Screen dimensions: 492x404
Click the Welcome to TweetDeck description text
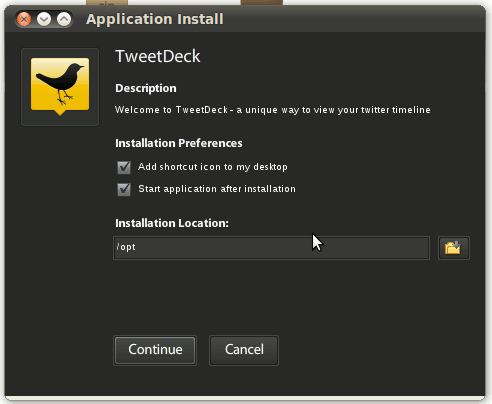point(273,110)
